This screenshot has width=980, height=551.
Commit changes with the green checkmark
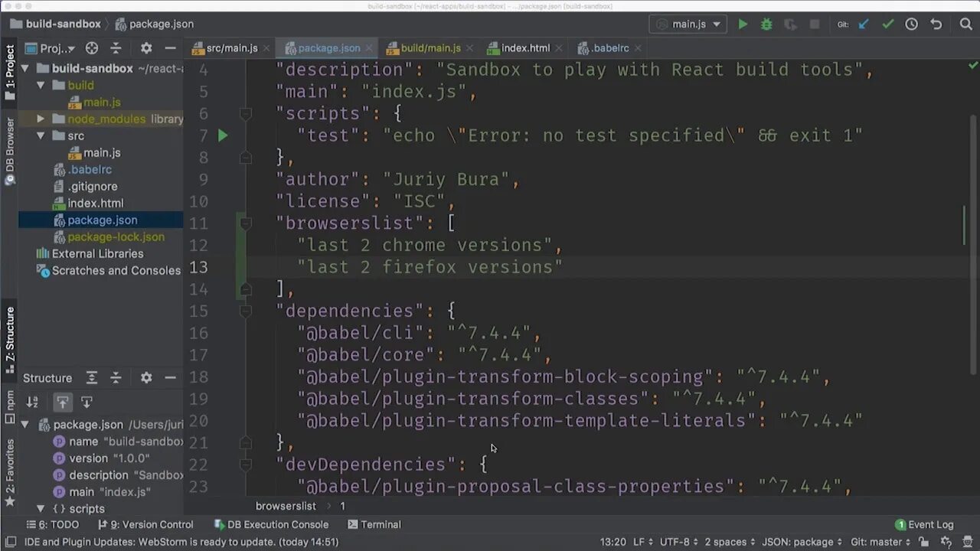(x=887, y=24)
